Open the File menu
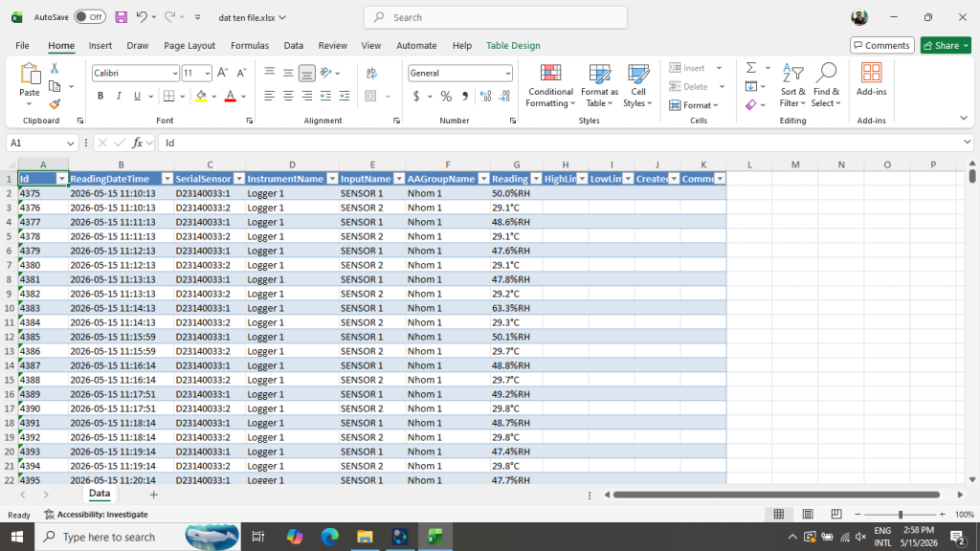980x551 pixels. coord(23,46)
